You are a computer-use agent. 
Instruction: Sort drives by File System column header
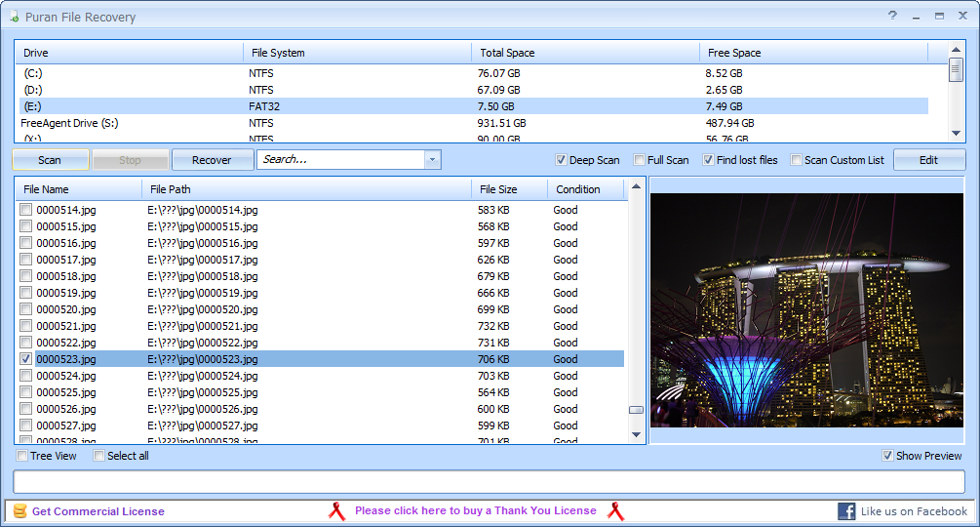pyautogui.click(x=357, y=53)
